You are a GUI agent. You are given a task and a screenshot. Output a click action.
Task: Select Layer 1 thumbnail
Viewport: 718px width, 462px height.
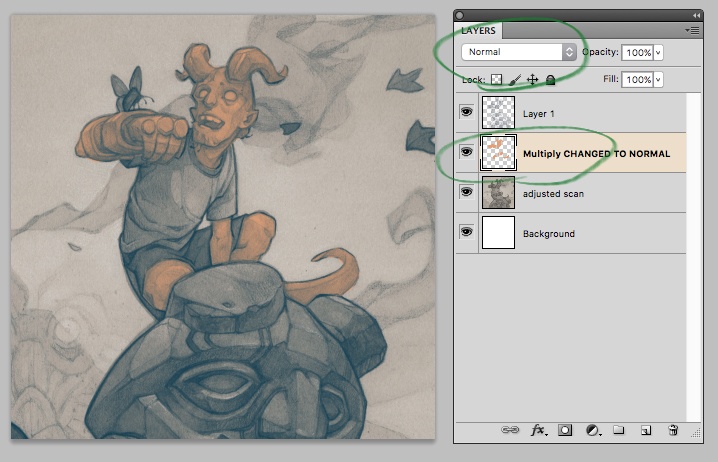498,113
